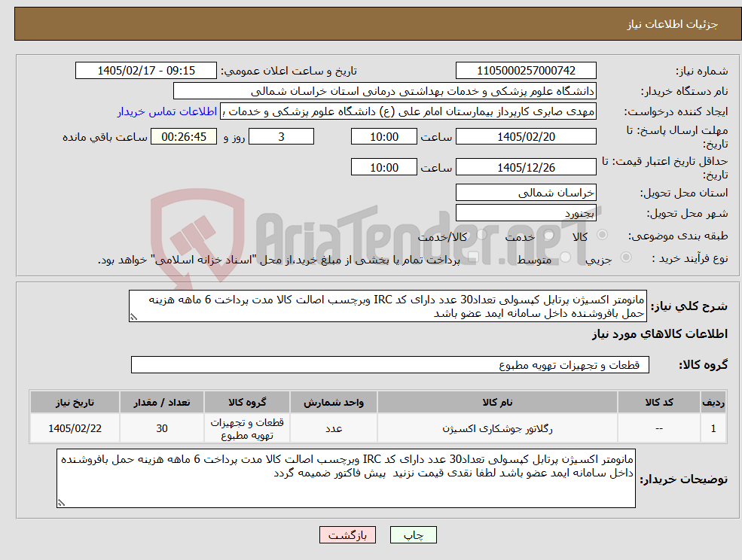Click the request creator name field
The width and height of the screenshot is (742, 560).
[x=408, y=111]
